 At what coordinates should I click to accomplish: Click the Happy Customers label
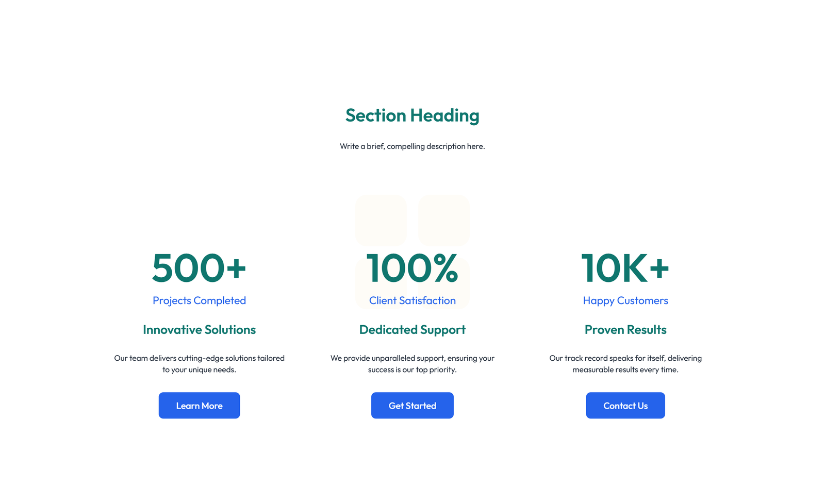click(625, 300)
